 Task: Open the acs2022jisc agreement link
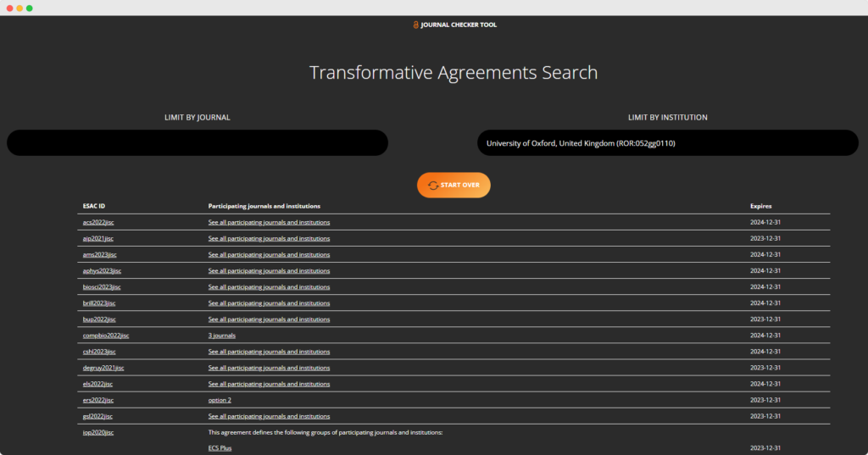(98, 223)
